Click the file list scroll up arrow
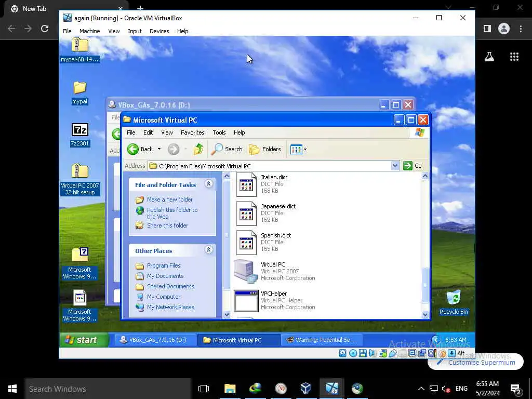The width and height of the screenshot is (532, 399). pos(425,176)
